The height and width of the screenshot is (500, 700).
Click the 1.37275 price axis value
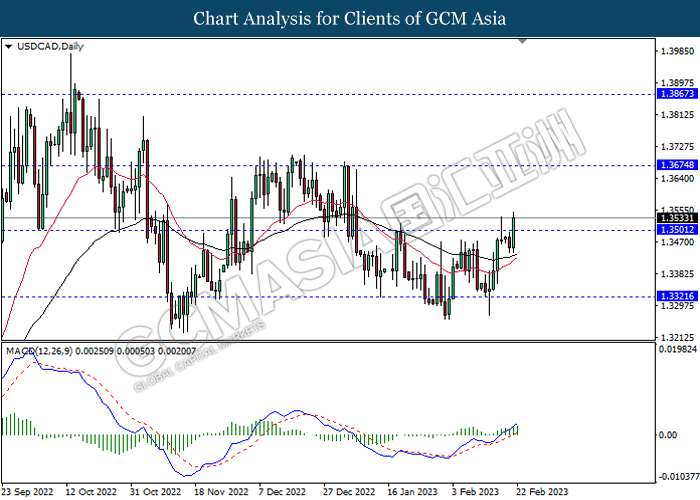click(x=678, y=146)
